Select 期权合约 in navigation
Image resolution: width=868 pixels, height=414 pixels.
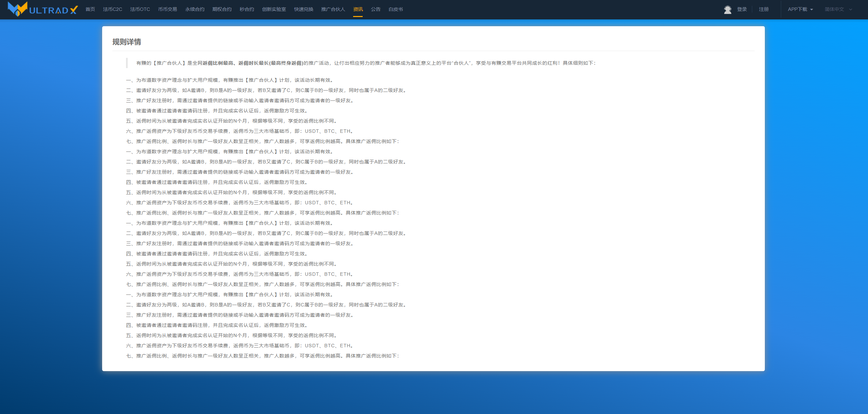pos(222,9)
